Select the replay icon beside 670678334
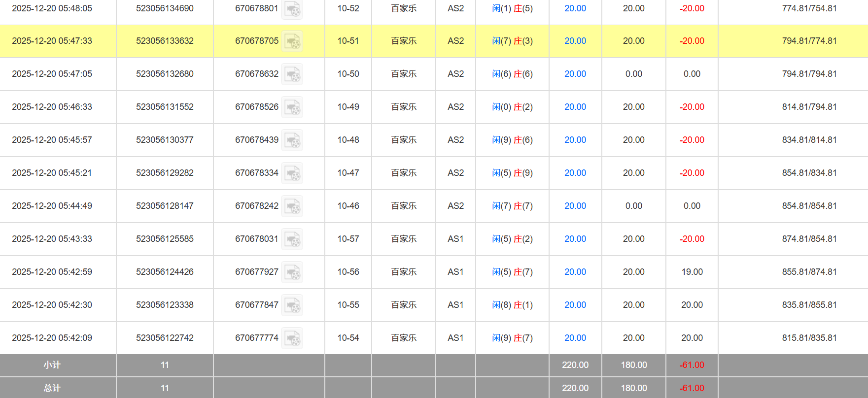 tap(292, 173)
